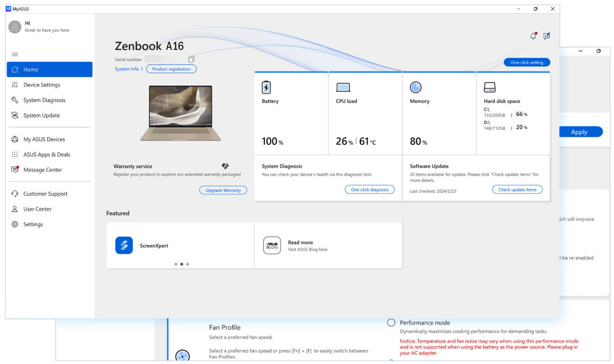The width and height of the screenshot is (614, 364).
Task: Open ASUS Apps & Deals label
Action: (47, 154)
